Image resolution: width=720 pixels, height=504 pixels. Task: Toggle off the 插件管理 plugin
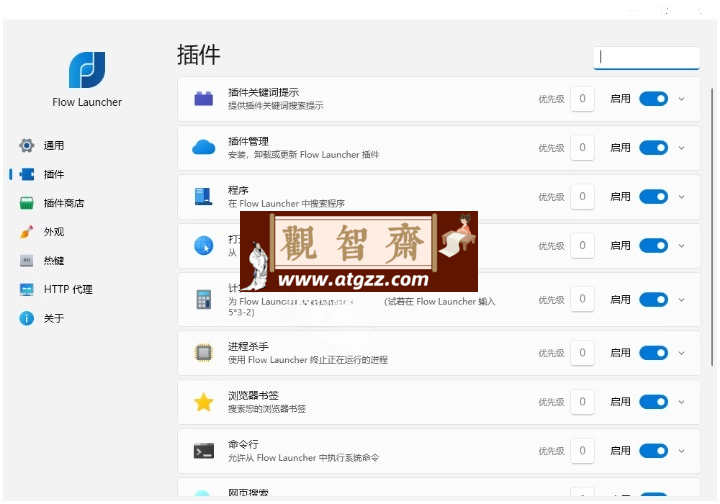(653, 148)
